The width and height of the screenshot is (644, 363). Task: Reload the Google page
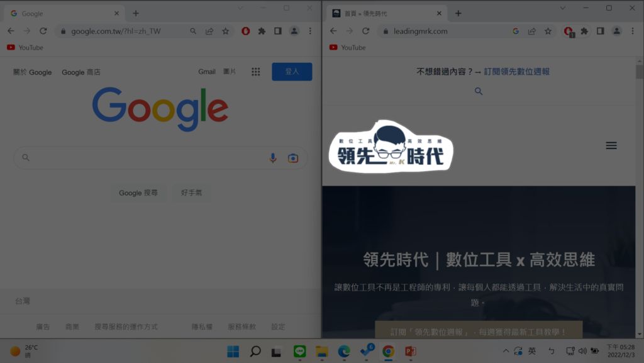coord(43,31)
